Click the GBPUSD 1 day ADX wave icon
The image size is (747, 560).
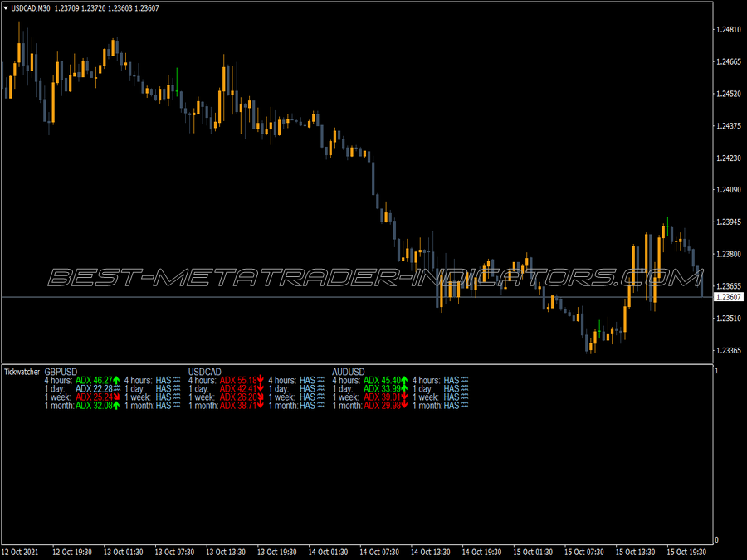point(117,389)
